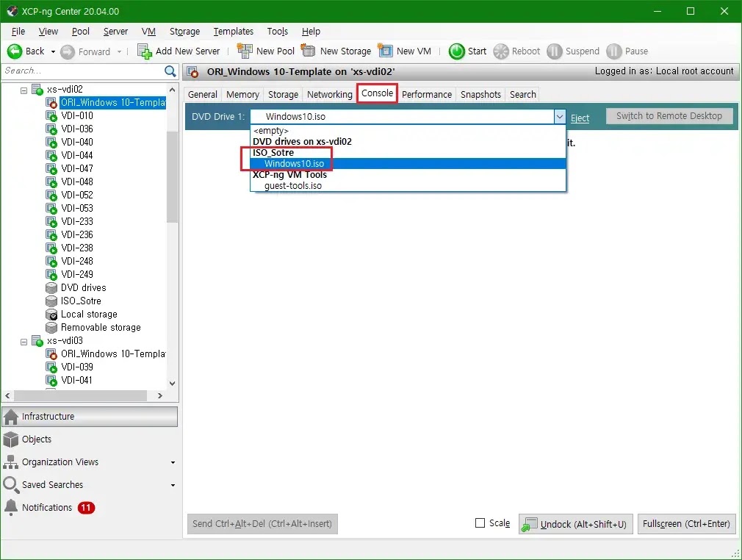Click the xs-vdi03 server icon
Screen dimensions: 742x560
[37, 341]
